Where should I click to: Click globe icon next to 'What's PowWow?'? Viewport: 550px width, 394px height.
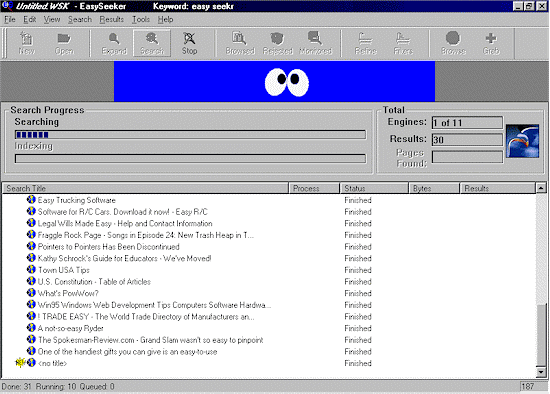click(x=31, y=293)
